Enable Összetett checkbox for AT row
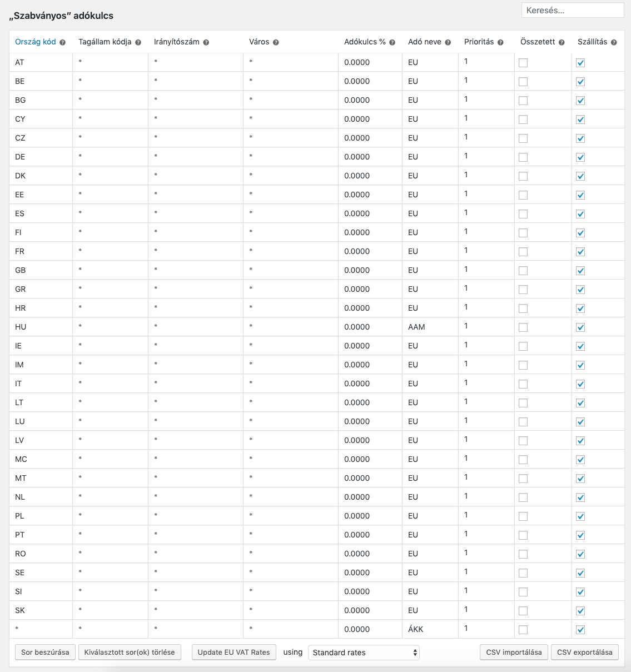 (x=523, y=63)
